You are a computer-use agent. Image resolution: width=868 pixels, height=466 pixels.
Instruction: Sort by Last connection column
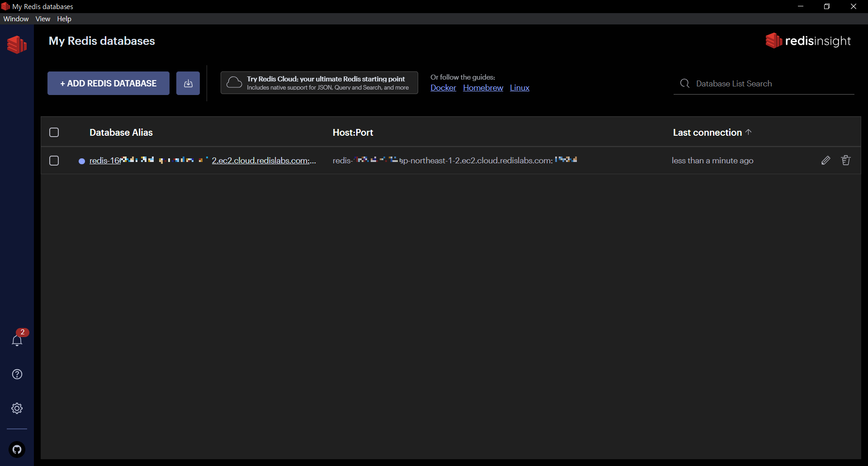tap(712, 132)
